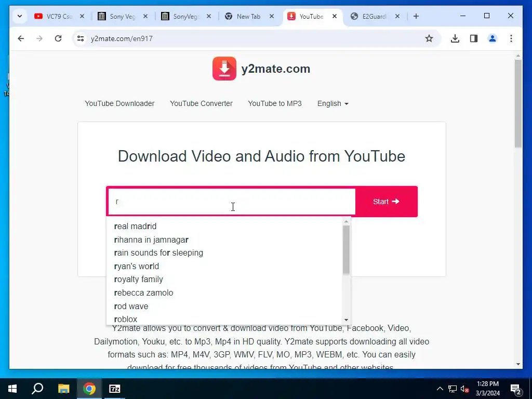This screenshot has height=399, width=532.
Task: Click the browser forward arrow
Action: point(39,38)
